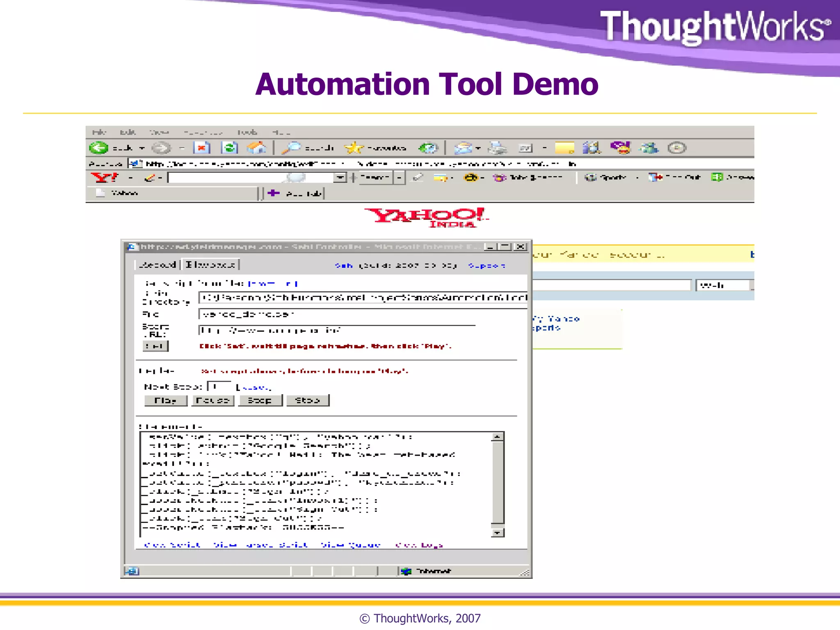The image size is (840, 630).
Task: Click the yellow star Favorites icon
Action: point(354,148)
